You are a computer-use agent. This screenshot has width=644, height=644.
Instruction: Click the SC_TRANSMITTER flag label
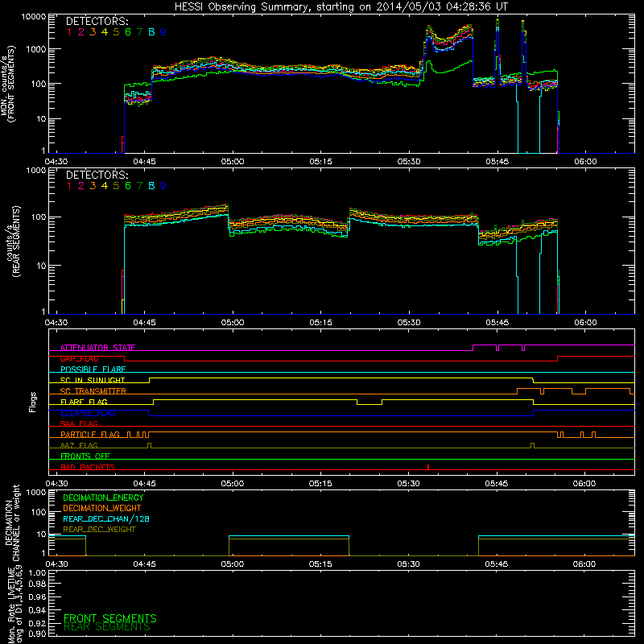click(x=93, y=391)
